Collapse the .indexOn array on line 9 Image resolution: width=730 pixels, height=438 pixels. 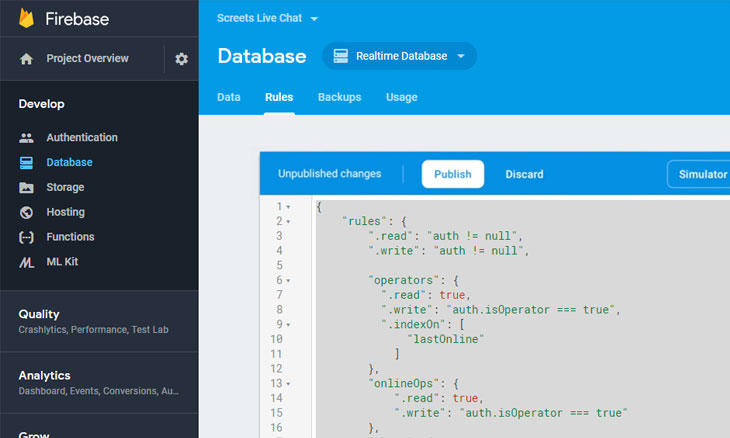tap(288, 325)
